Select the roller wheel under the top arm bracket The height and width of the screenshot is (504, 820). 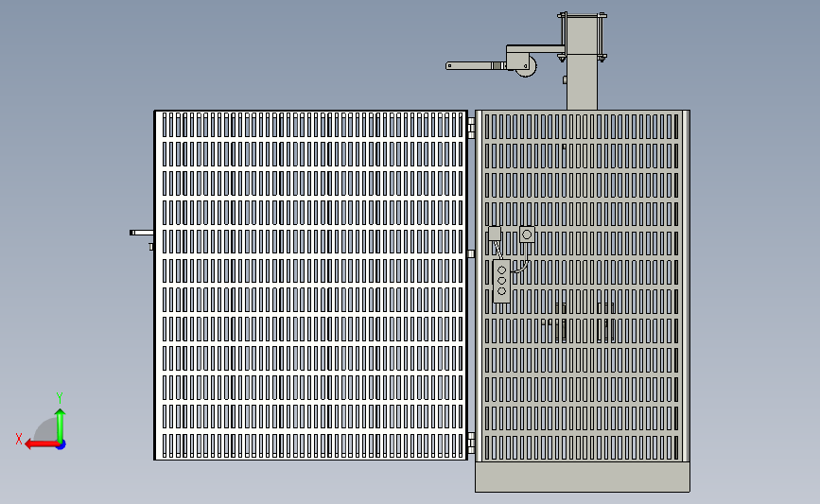pos(527,67)
